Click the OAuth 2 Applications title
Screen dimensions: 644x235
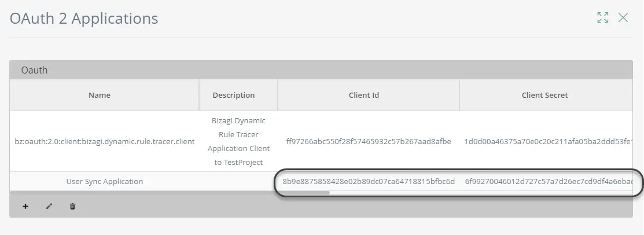84,19
